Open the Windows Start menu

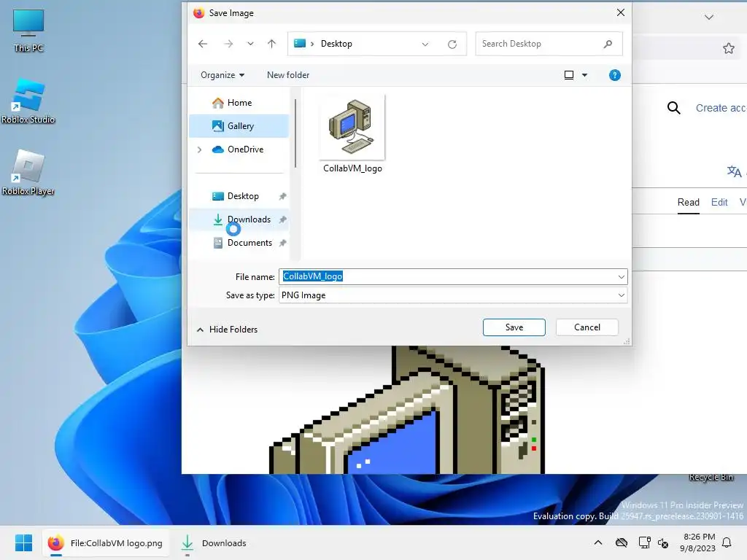[24, 542]
